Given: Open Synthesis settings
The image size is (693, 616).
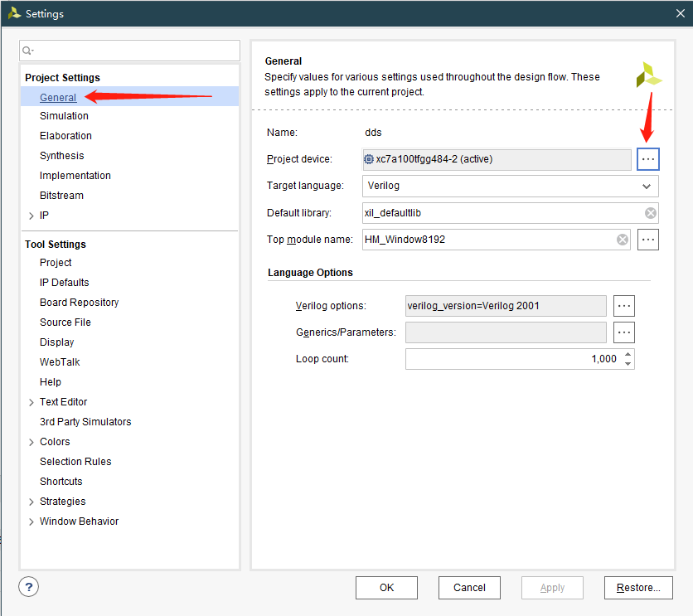Looking at the screenshot, I should tap(62, 156).
